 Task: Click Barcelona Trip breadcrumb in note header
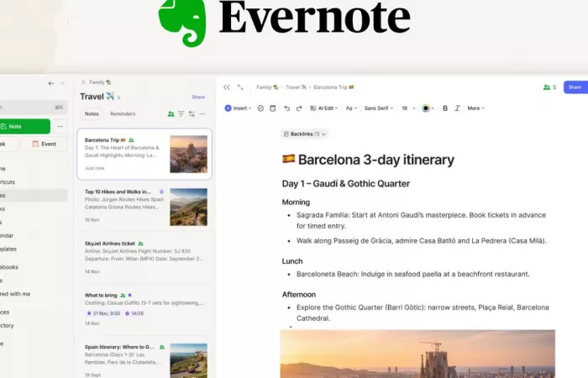pos(333,87)
